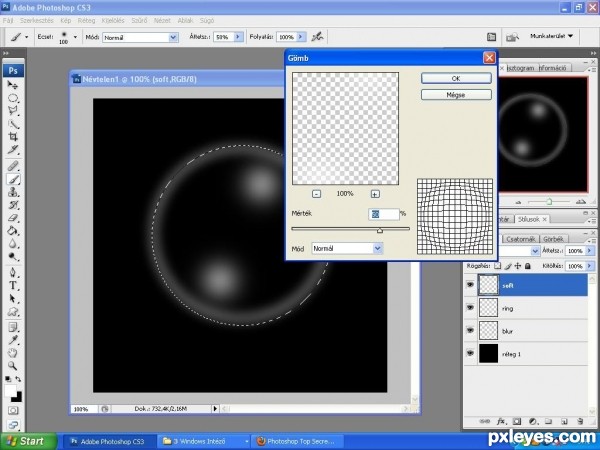The width and height of the screenshot is (600, 450).
Task: Open the Szűrő menu
Action: click(139, 21)
